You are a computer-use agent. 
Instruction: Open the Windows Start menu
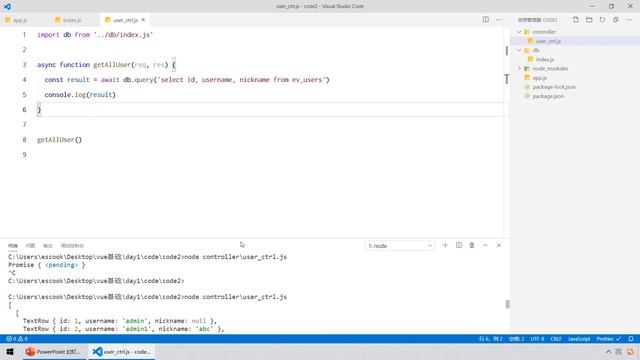pos(10,351)
